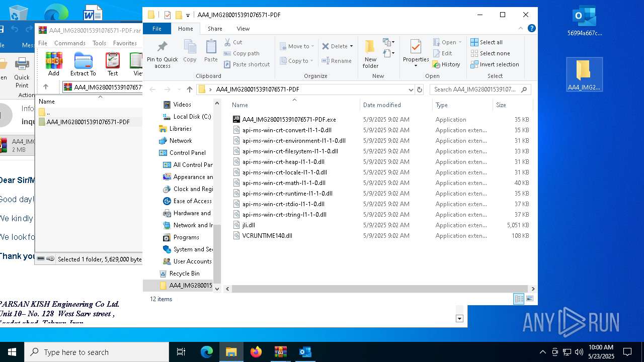Switch to details view button

tap(519, 299)
